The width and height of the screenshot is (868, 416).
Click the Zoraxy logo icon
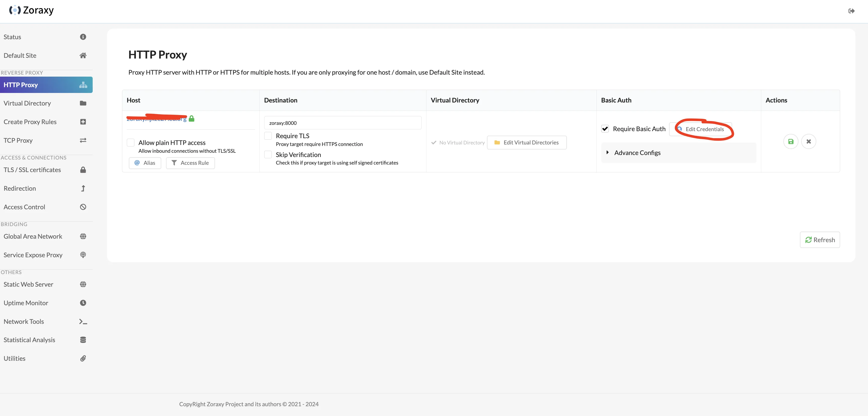click(15, 11)
